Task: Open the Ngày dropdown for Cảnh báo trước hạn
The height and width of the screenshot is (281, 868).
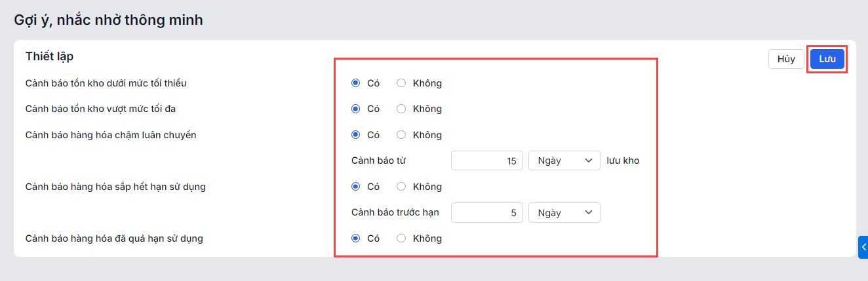Action: [x=564, y=213]
